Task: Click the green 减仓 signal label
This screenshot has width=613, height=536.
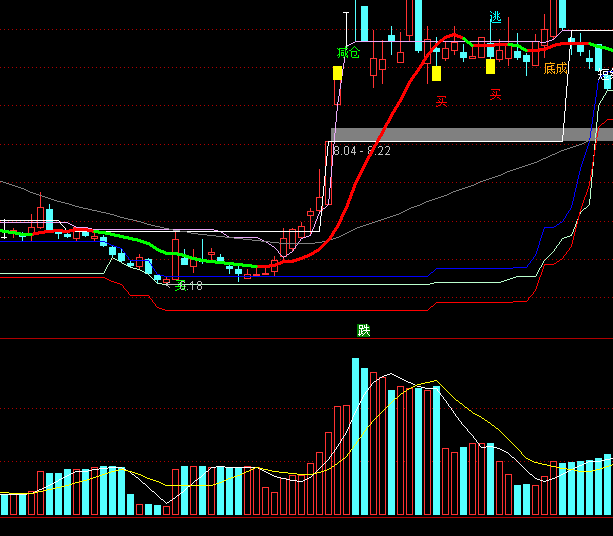Action: tap(348, 52)
